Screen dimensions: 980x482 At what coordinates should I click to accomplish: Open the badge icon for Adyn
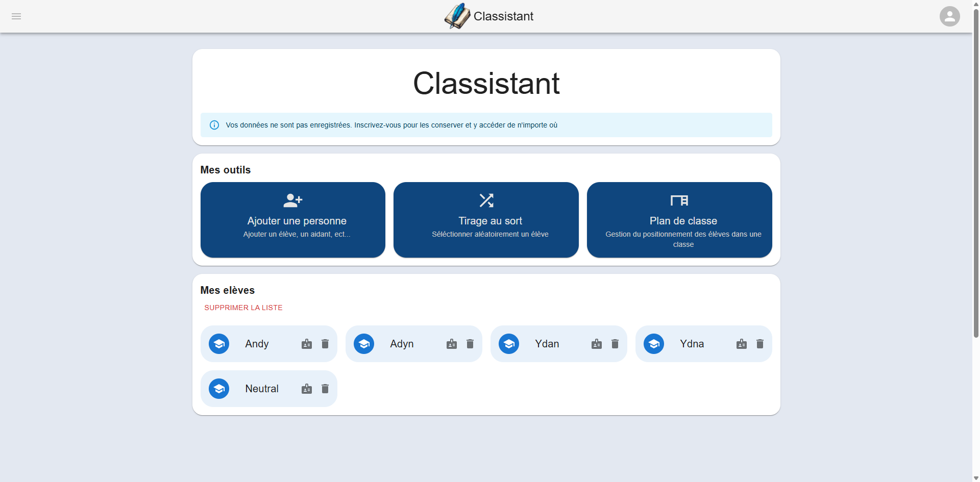[452, 344]
